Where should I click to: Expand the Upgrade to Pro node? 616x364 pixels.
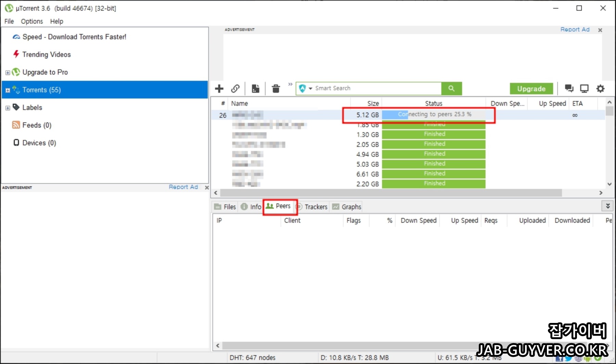point(8,73)
